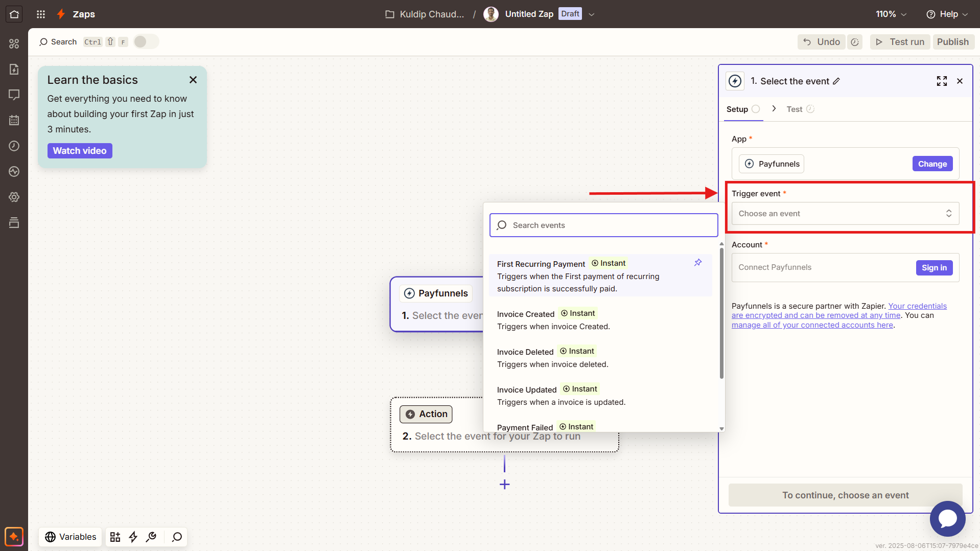980x551 pixels.
Task: Click the Payfunnels app chip
Action: click(772, 164)
